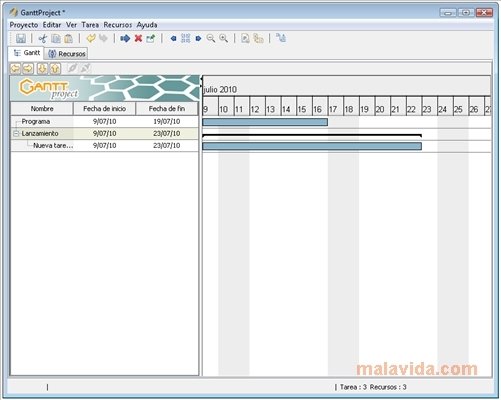Move selected task down with arrow button
Image resolution: width=501 pixels, height=400 pixels.
pos(42,68)
